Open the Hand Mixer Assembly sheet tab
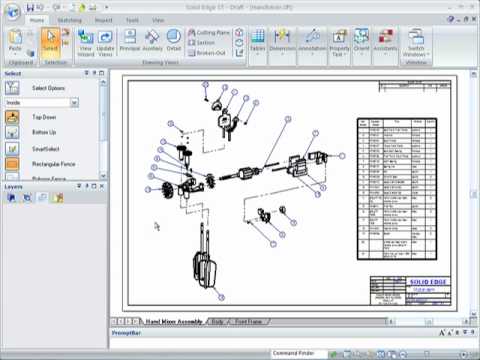 click(x=174, y=322)
